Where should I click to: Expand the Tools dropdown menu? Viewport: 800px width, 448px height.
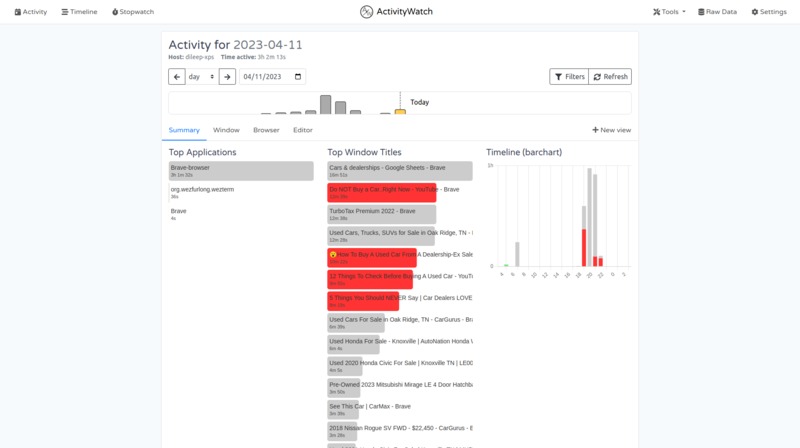669,12
